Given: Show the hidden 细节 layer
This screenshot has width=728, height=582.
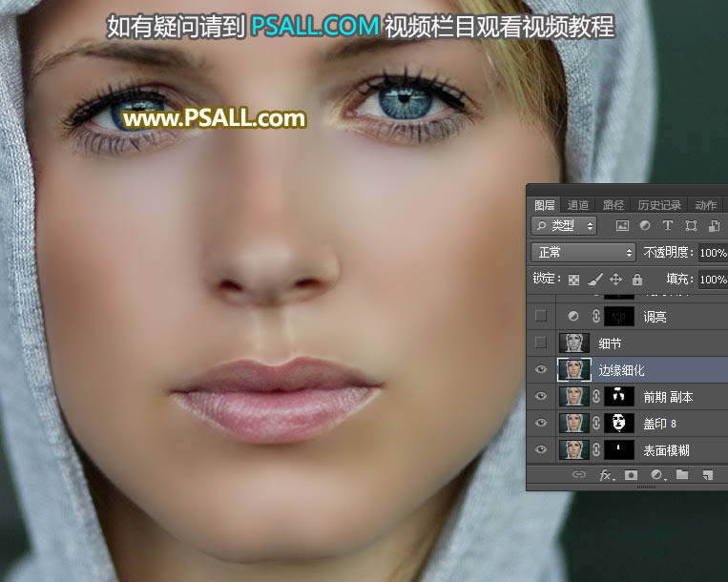Looking at the screenshot, I should pos(541,343).
